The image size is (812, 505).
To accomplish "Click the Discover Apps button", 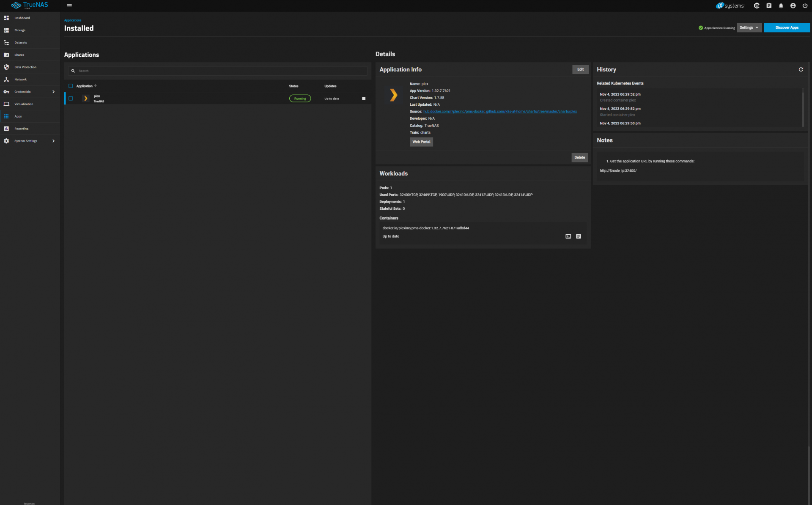I will click(x=787, y=27).
